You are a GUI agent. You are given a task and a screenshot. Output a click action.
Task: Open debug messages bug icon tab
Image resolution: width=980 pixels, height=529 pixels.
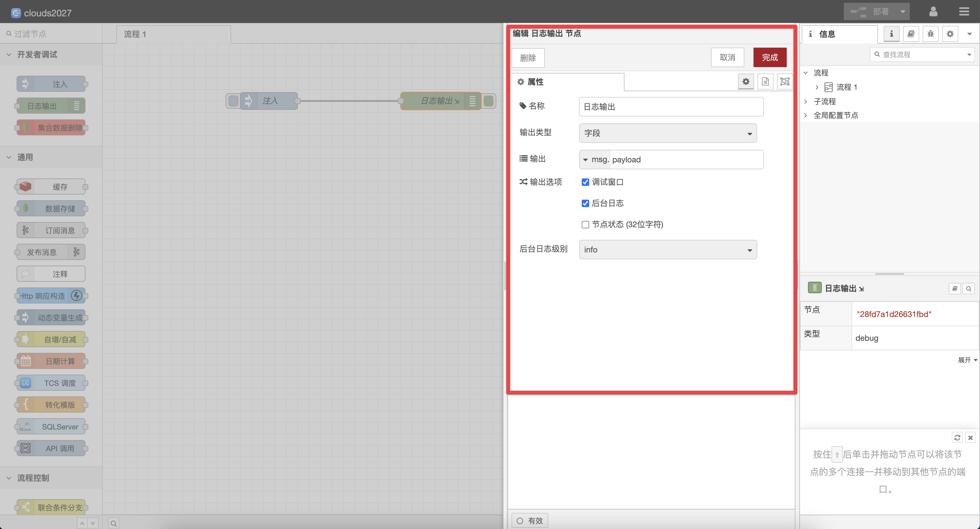[931, 34]
